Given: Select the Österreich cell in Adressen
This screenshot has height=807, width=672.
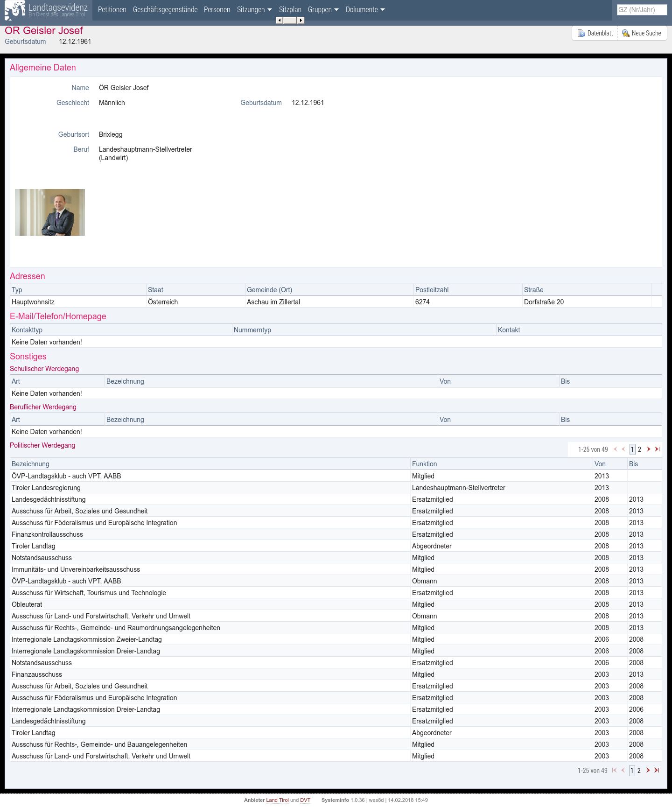Looking at the screenshot, I should pos(196,302).
